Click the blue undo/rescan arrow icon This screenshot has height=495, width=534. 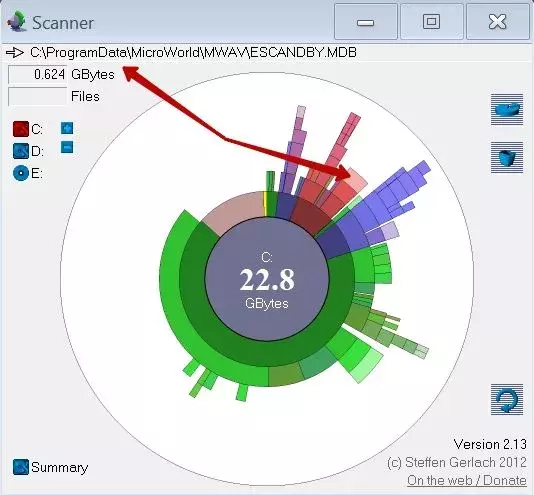507,399
